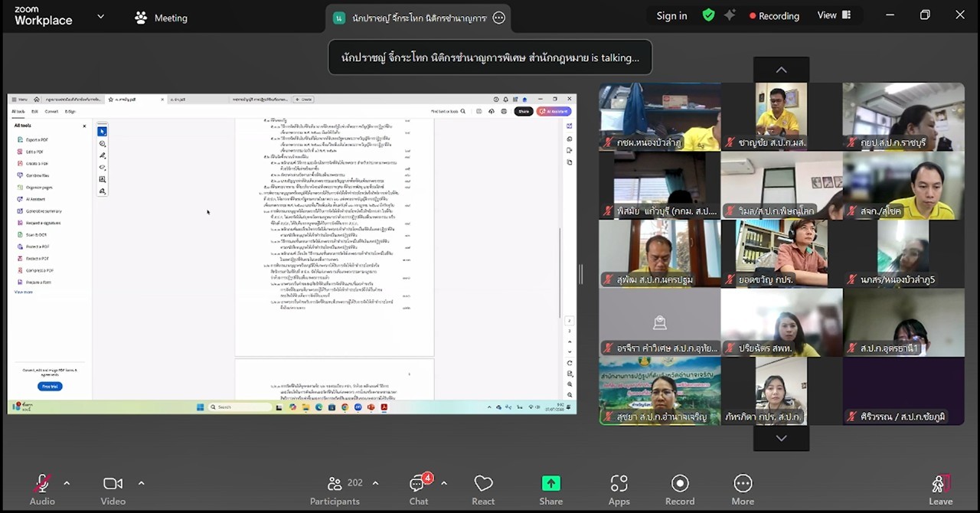The image size is (980, 513).
Task: Open the Edit tab in Acrobat
Action: (x=34, y=112)
